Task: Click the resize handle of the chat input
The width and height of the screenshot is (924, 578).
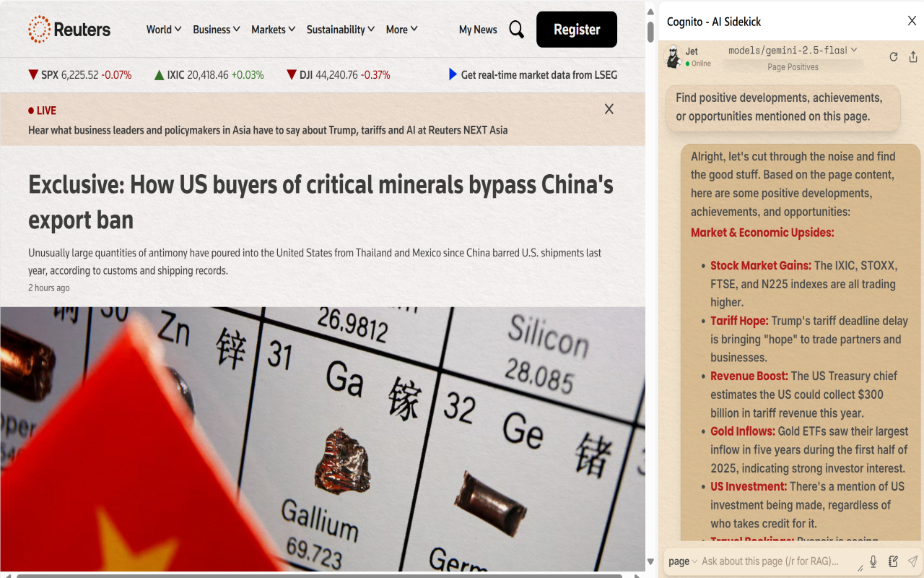Action: (860, 569)
